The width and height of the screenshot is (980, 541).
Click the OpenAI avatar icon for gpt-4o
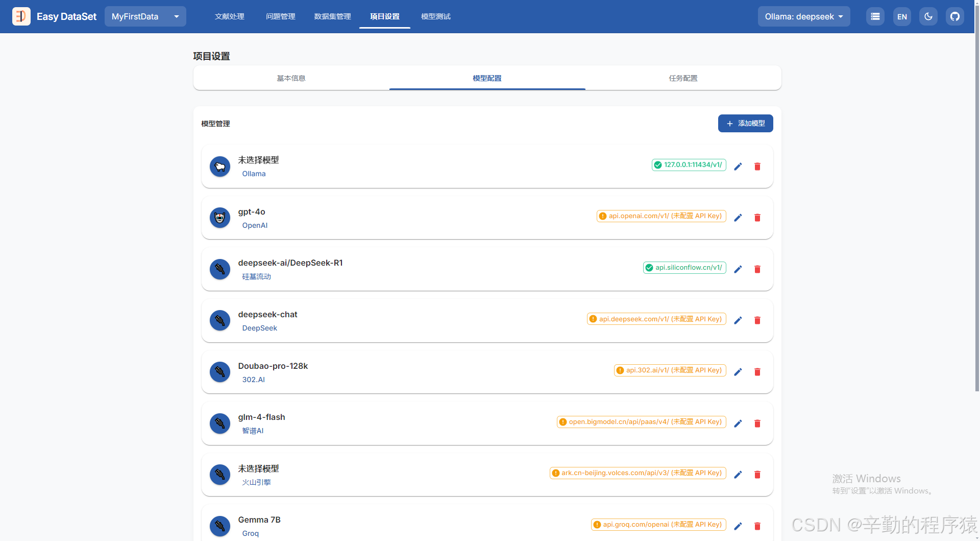220,218
